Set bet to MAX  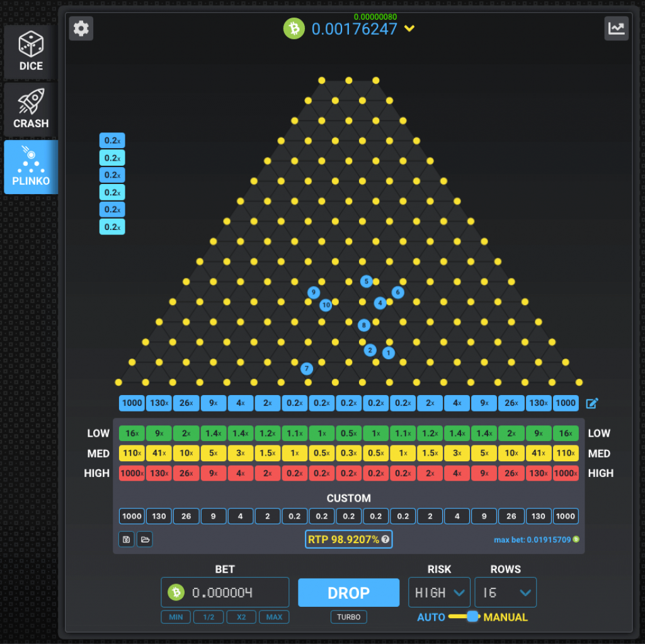(274, 617)
